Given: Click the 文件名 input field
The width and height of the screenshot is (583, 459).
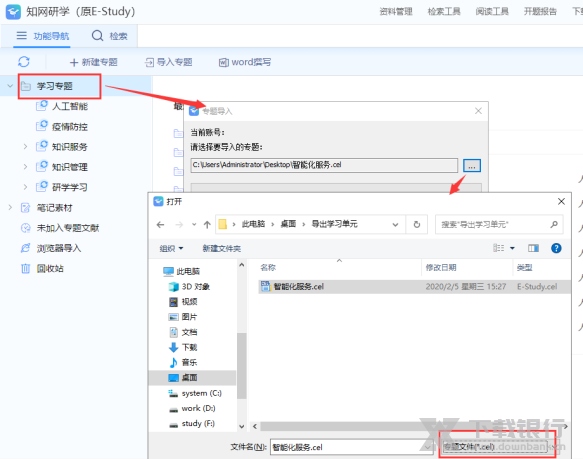Looking at the screenshot, I should click(x=351, y=447).
